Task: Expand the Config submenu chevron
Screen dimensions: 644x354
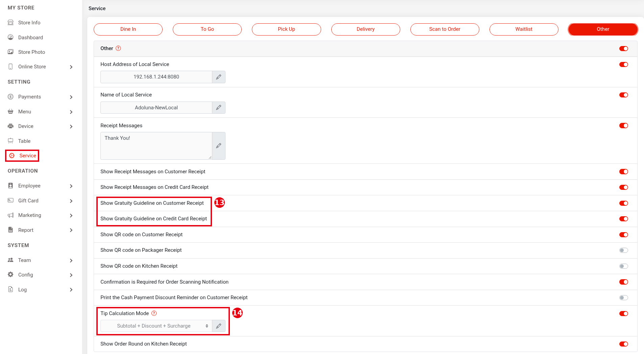Action: (x=71, y=275)
